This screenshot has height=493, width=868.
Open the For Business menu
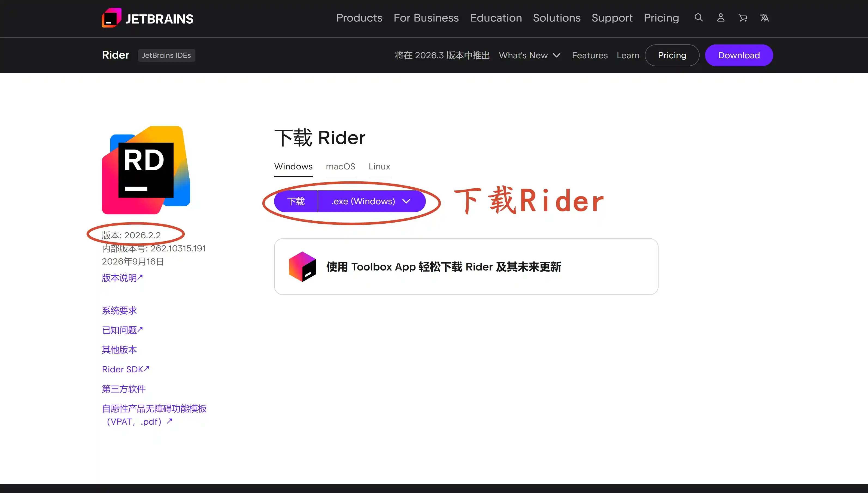coord(426,18)
